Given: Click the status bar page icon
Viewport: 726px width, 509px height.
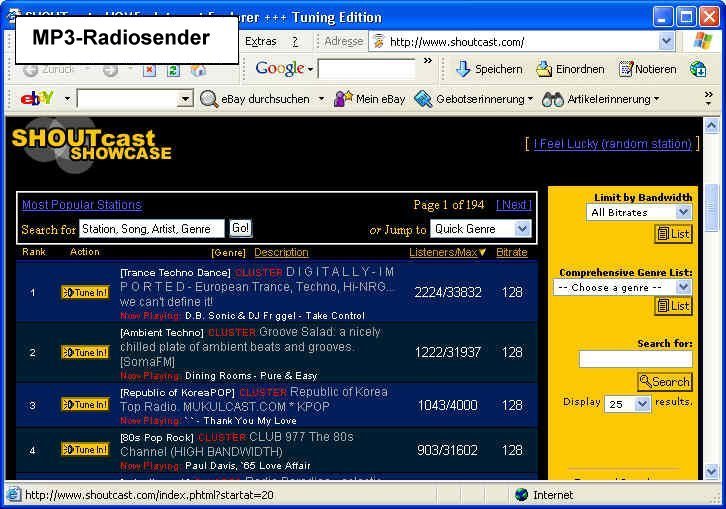Looking at the screenshot, I should coord(13,495).
